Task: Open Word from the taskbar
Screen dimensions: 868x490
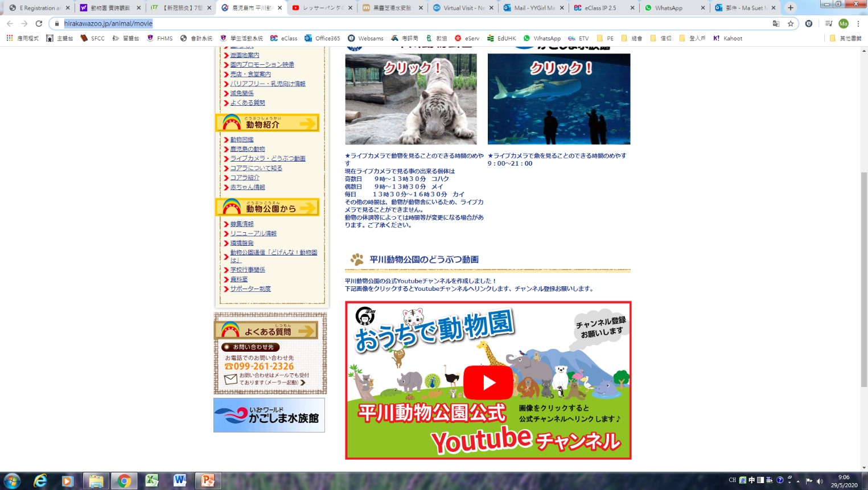Action: point(180,481)
